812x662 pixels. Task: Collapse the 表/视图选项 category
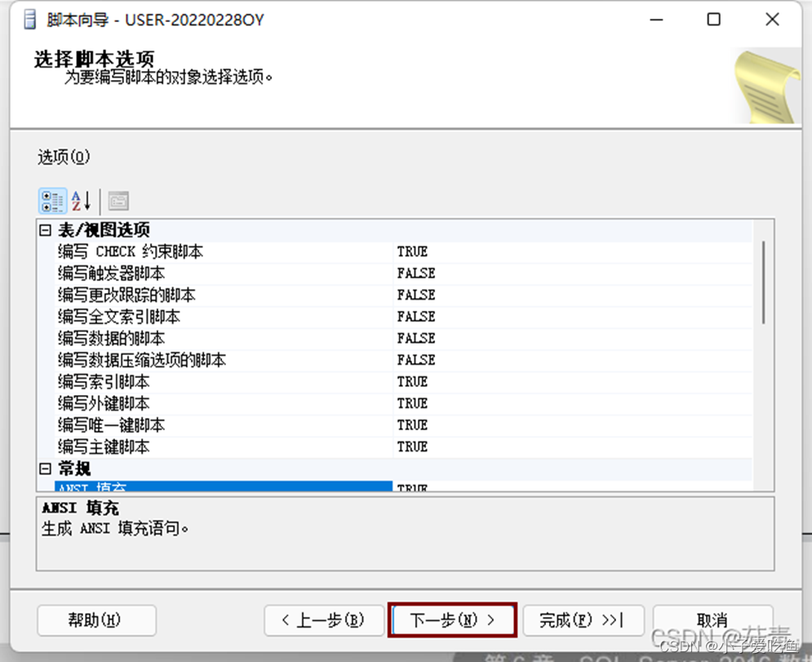click(x=46, y=230)
